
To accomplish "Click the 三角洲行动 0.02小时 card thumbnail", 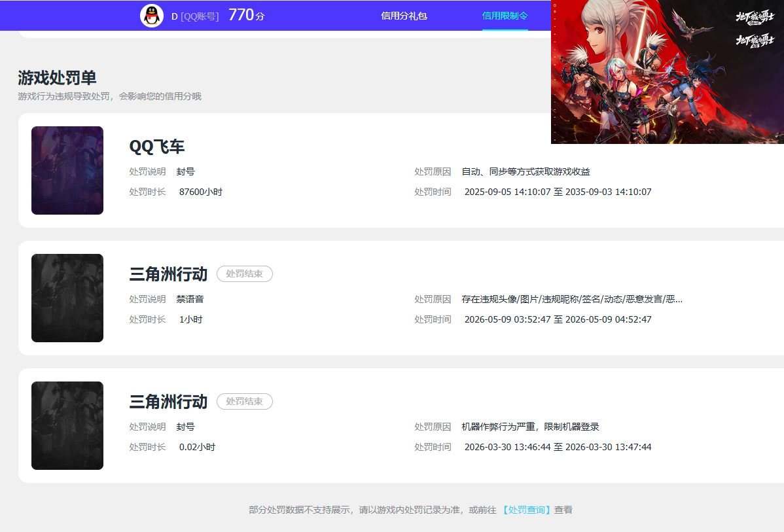I will point(67,425).
